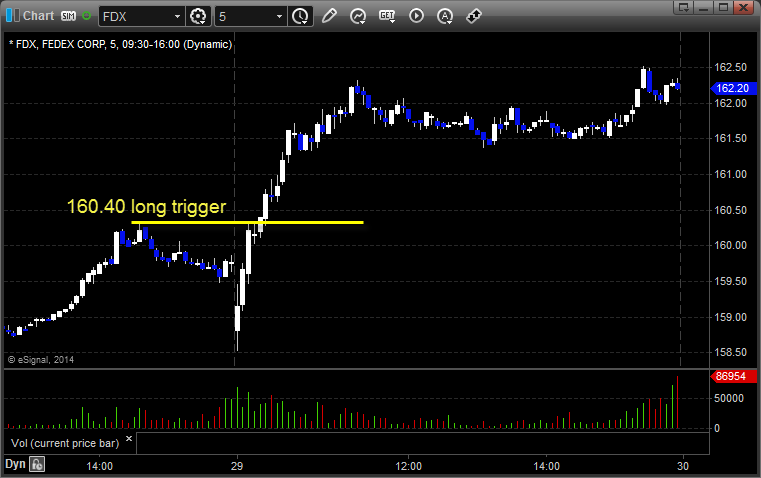
Task: Expand the interval dropdown arrow
Action: (280, 16)
